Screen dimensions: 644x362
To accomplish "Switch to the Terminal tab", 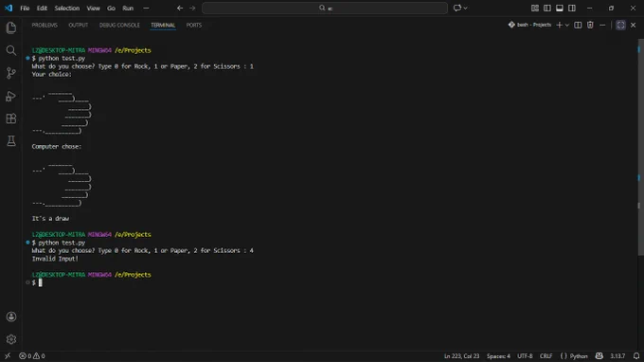I will click(x=163, y=25).
